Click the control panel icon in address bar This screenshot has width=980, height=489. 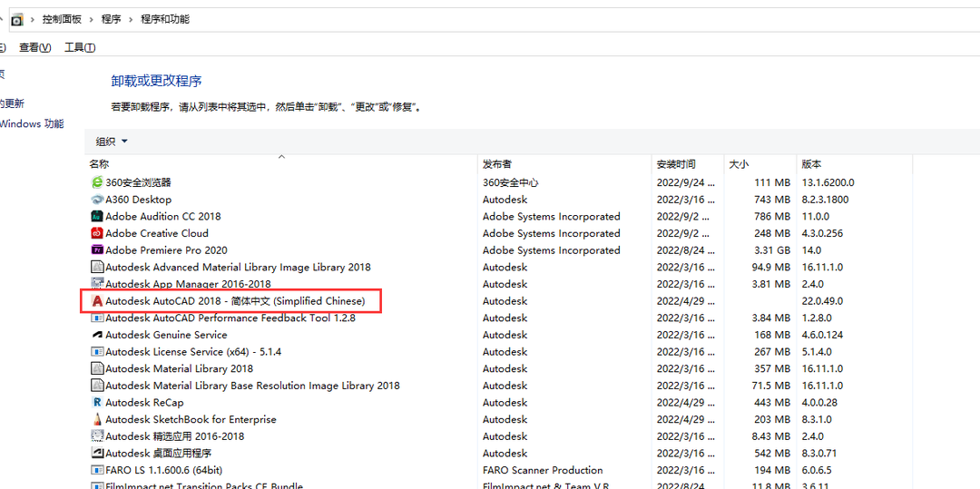(17, 19)
